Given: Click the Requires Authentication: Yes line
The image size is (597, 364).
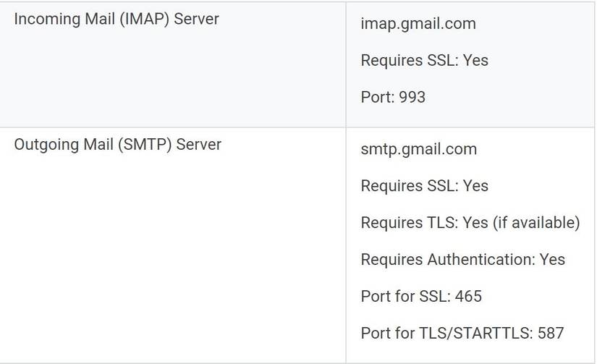Looking at the screenshot, I should point(462,259).
